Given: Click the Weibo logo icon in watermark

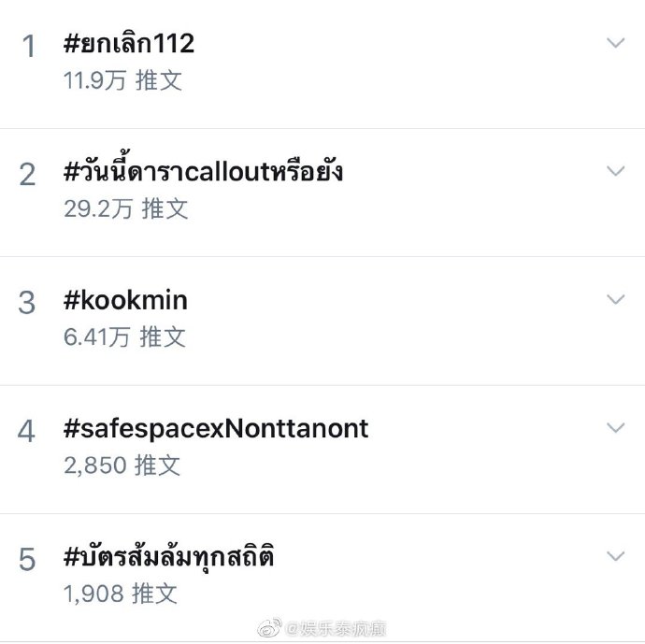Looking at the screenshot, I should tap(272, 628).
